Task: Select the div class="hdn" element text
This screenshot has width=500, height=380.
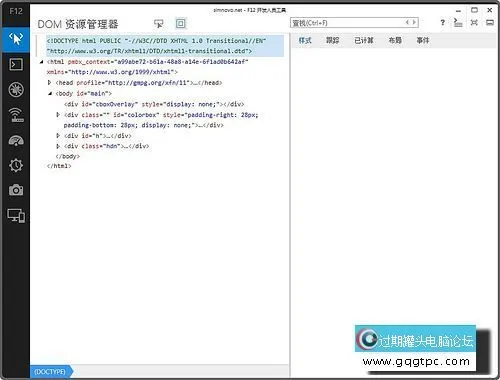Action: (x=106, y=146)
